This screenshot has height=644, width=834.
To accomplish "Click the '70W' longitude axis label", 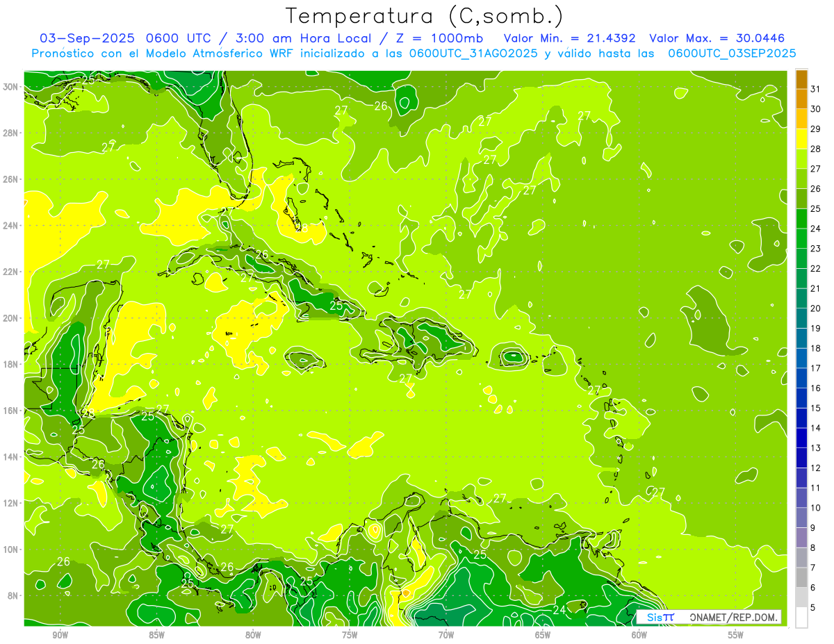I will tap(446, 635).
